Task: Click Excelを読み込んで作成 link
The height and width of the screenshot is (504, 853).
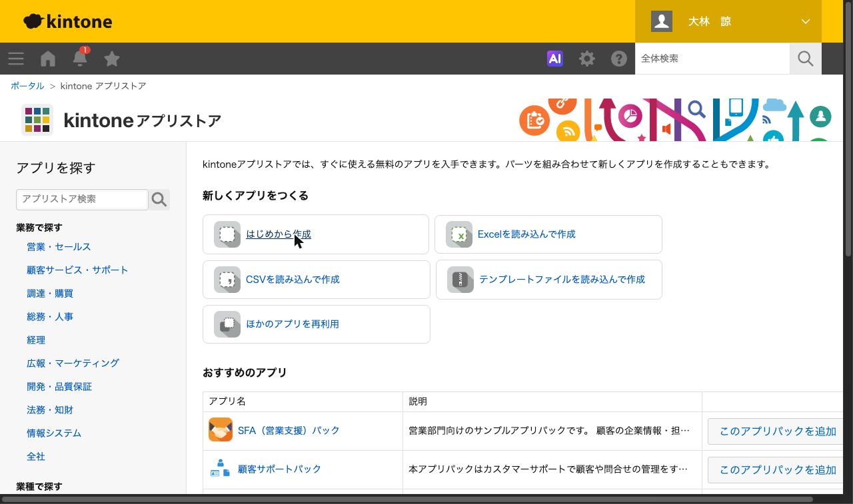Action: [526, 234]
